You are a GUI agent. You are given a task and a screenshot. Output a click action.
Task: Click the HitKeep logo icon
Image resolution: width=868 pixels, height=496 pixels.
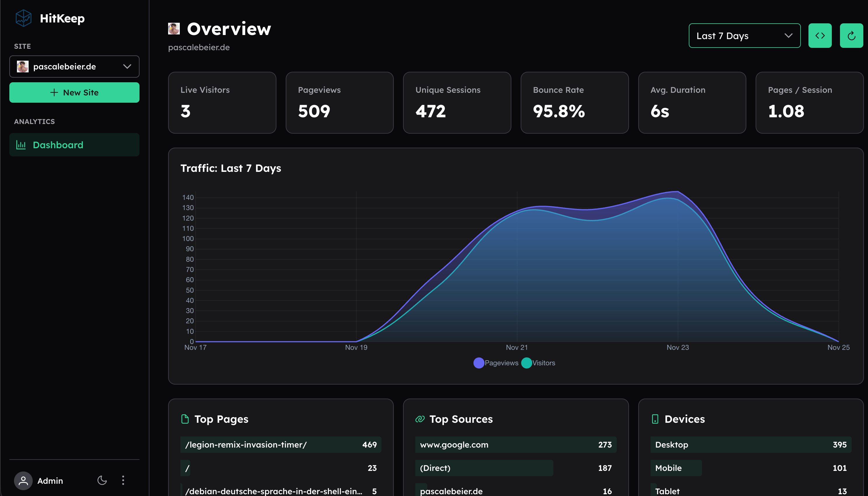point(24,18)
